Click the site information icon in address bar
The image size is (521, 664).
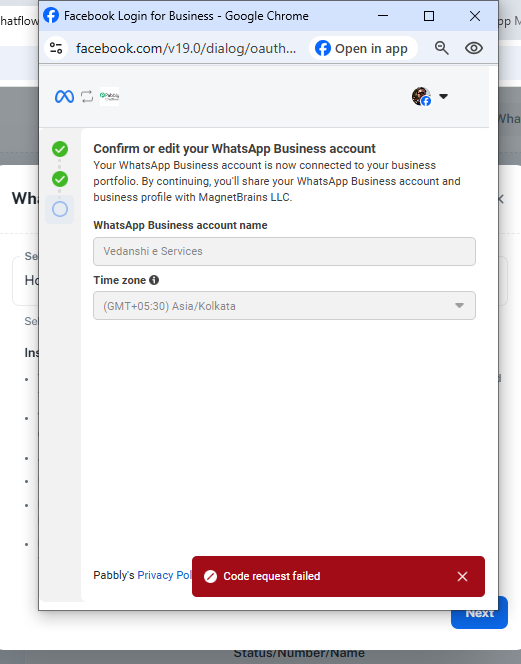[x=56, y=48]
